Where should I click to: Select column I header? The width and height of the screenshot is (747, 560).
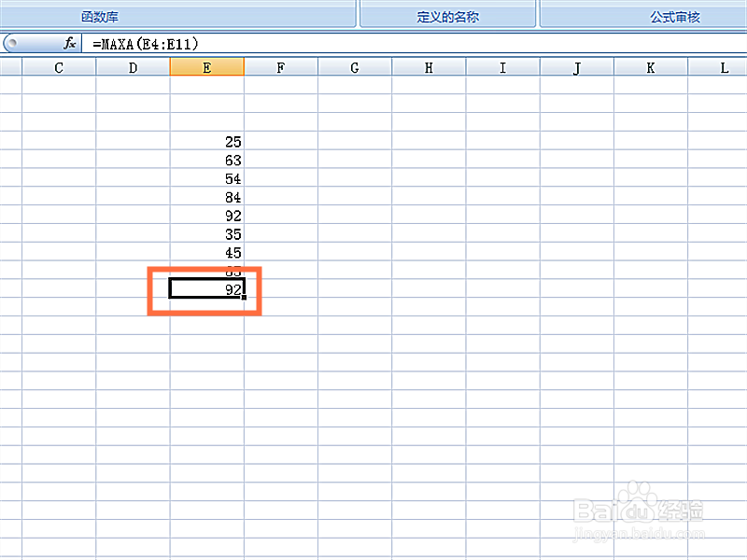pyautogui.click(x=502, y=67)
